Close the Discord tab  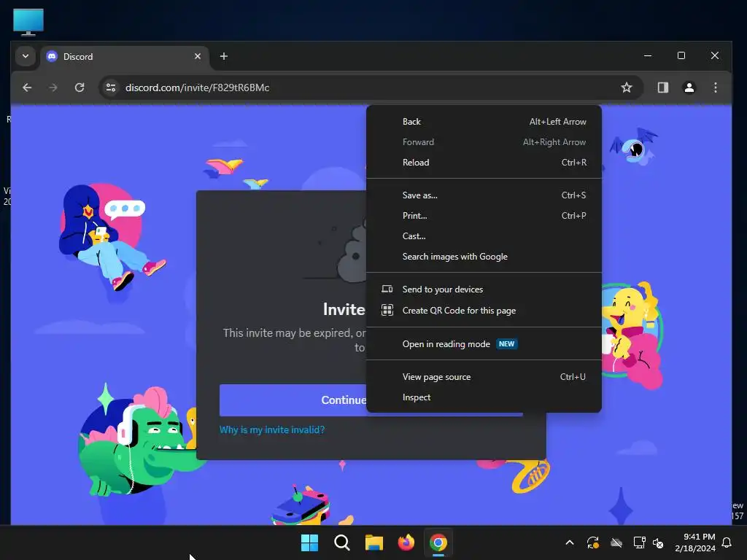coord(198,56)
